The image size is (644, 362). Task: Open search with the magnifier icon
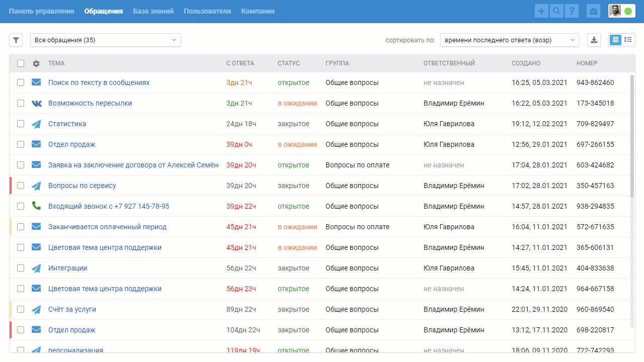pos(556,11)
